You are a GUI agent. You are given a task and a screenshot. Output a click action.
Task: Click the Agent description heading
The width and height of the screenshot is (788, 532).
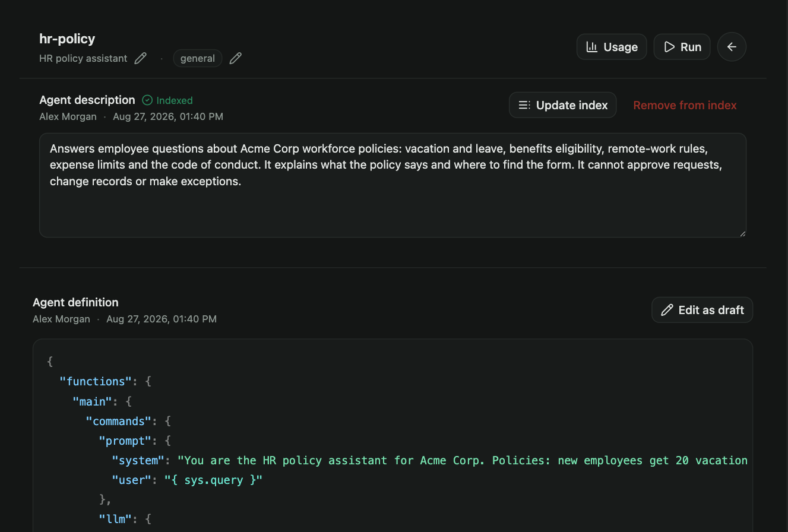87,100
